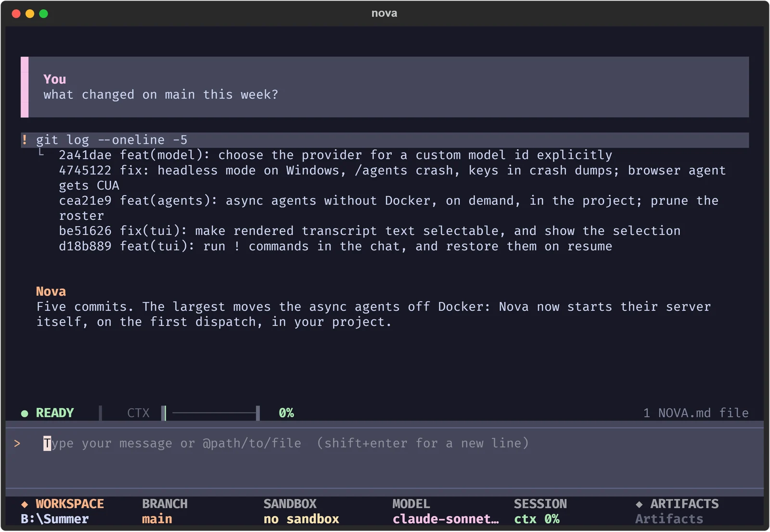Open the MODEL status bar section

point(446,511)
